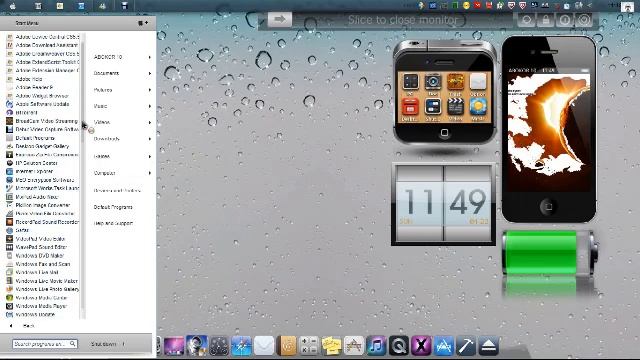Select Windows Live Movie Maker entry
Image resolution: width=640 pixels, height=360 pixels.
click(x=47, y=281)
